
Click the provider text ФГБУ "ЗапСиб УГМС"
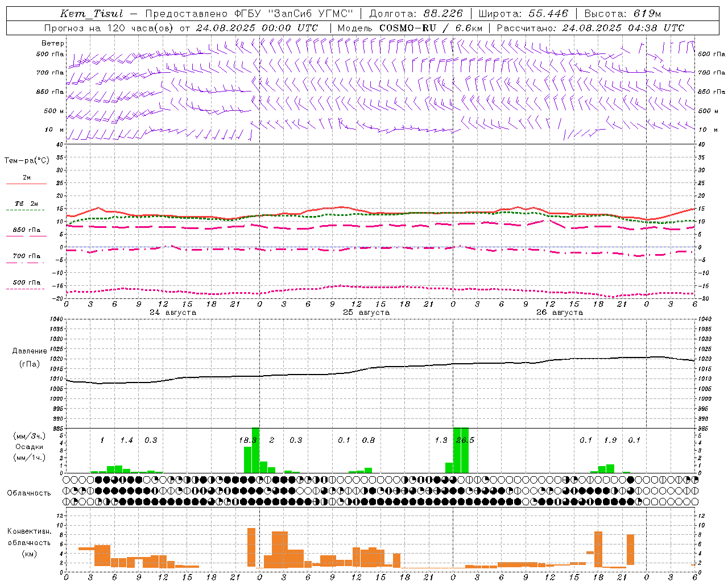click(293, 14)
